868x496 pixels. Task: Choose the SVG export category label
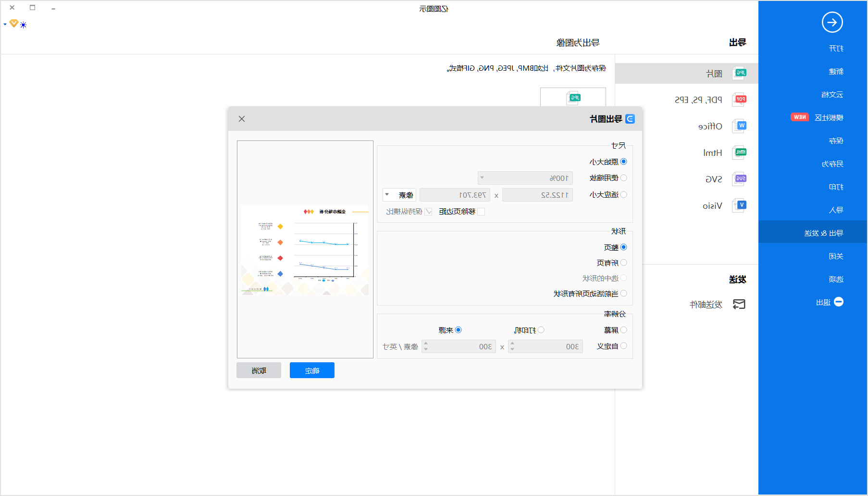coord(714,179)
